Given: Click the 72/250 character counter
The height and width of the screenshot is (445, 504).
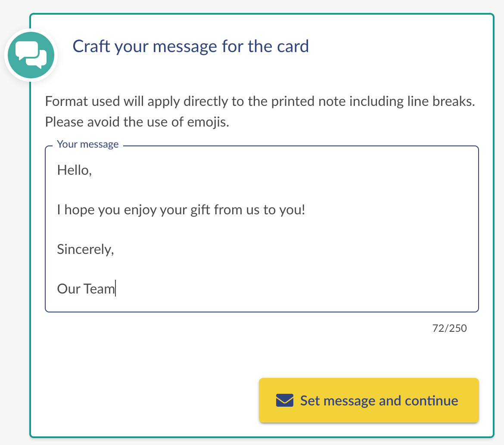Looking at the screenshot, I should pos(449,328).
